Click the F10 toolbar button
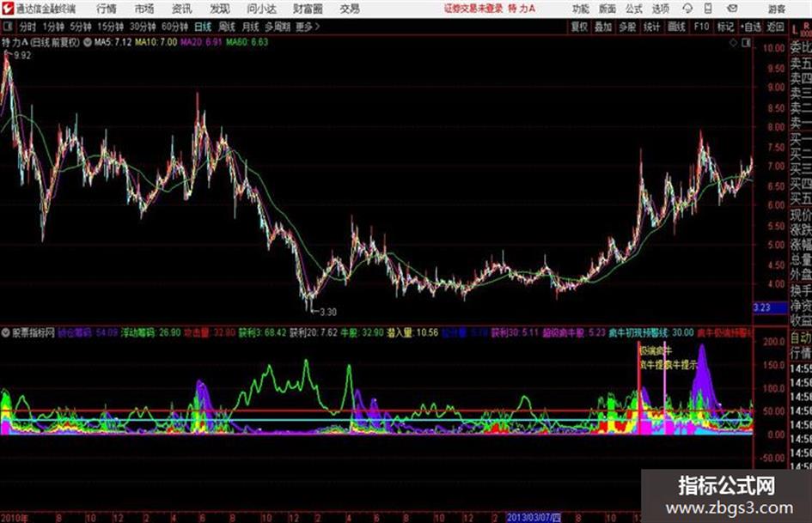This screenshot has height=523, width=812. 701,27
